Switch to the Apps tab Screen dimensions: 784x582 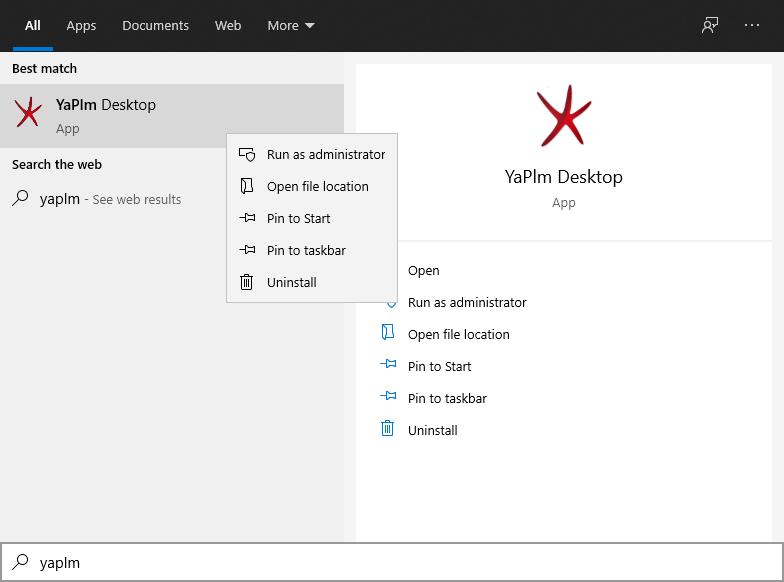[x=81, y=26]
